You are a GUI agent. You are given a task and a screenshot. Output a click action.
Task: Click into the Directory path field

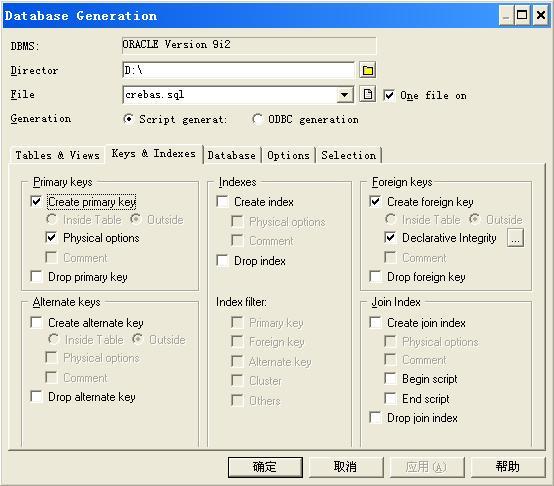click(x=238, y=70)
